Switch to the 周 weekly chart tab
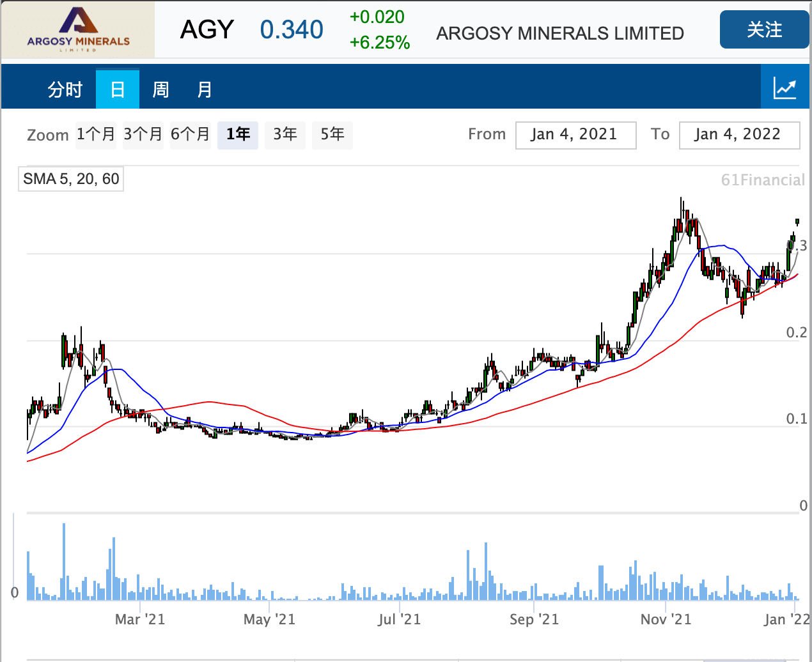This screenshot has width=812, height=662. (160, 89)
